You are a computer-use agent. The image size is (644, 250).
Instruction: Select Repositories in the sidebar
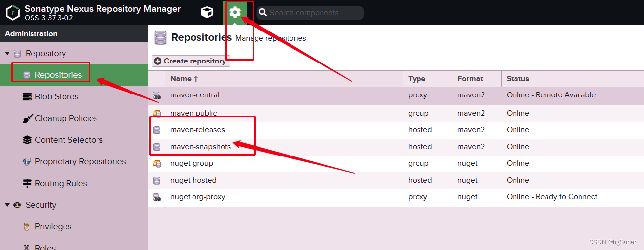tap(74, 75)
